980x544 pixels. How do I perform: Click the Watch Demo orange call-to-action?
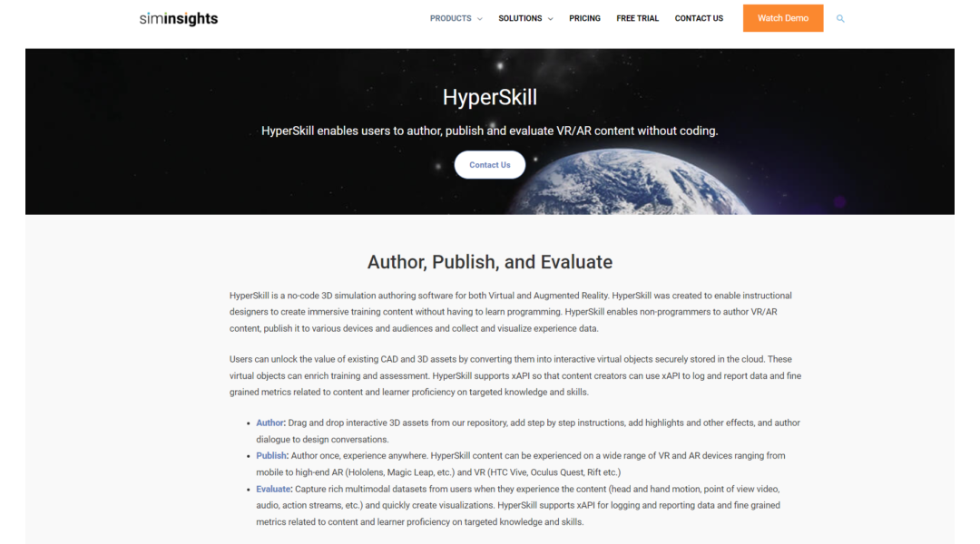[782, 18]
